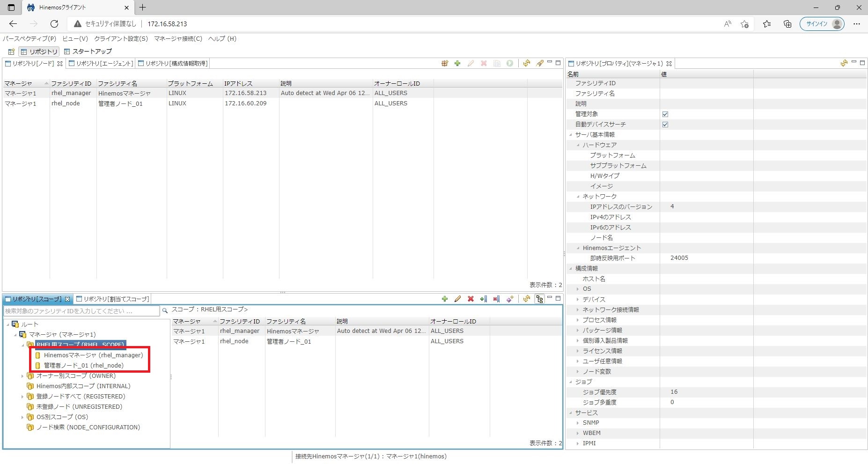Click the read aloud icon in address bar
868x464 pixels.
728,24
